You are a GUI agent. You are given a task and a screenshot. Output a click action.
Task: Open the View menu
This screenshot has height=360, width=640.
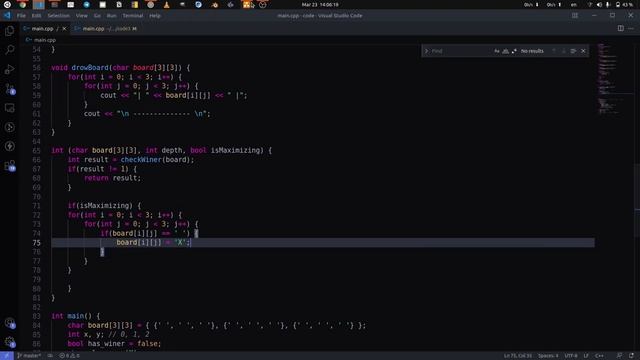82,16
